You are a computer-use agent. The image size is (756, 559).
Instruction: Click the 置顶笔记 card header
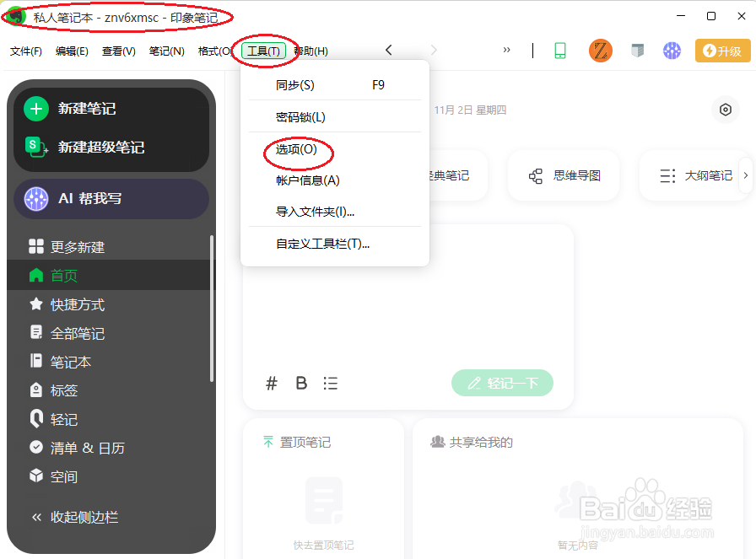click(297, 442)
